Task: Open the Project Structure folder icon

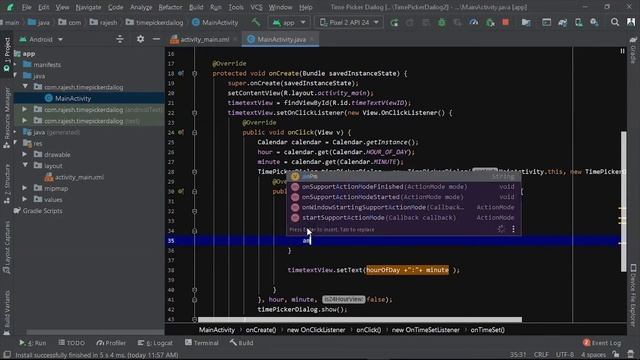Action: point(526,22)
